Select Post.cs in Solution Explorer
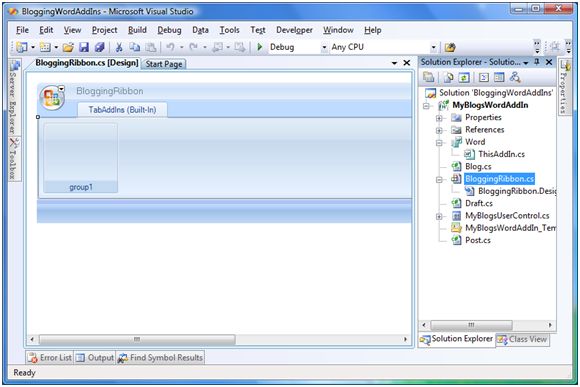580x387 pixels. 478,240
